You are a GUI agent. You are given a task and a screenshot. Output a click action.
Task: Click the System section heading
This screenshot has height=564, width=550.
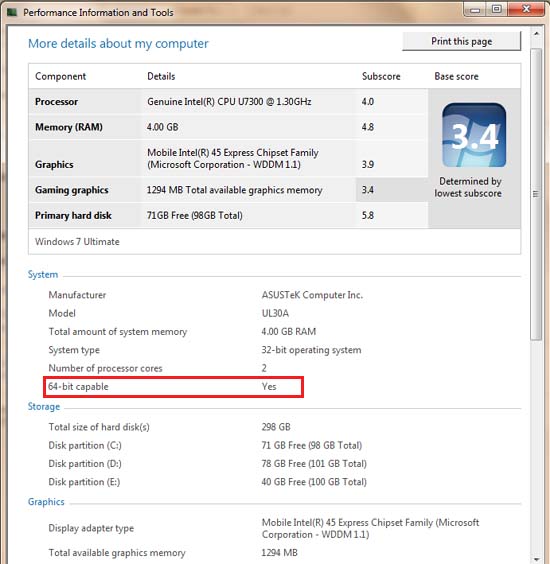(43, 274)
